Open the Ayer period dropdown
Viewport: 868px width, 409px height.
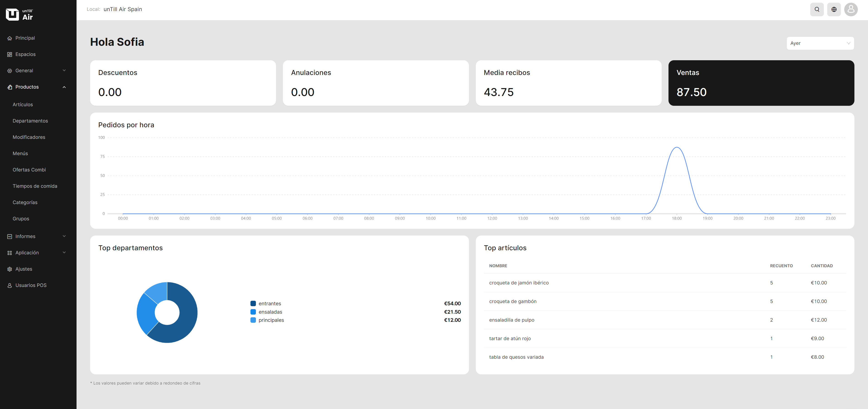point(820,43)
